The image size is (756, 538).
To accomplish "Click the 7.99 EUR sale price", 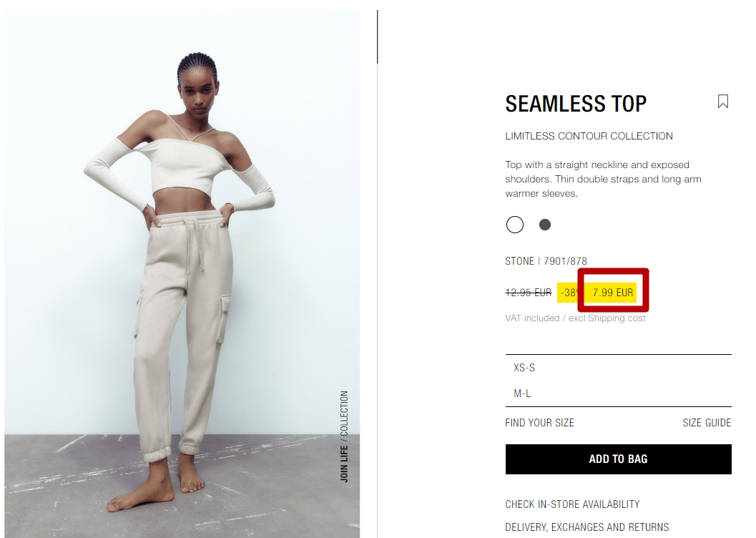I will pyautogui.click(x=612, y=293).
